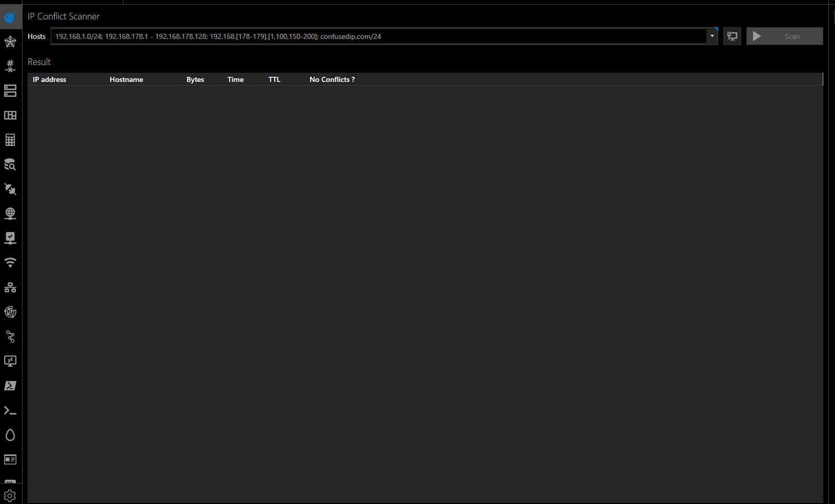The width and height of the screenshot is (835, 504).
Task: Sort results by IP address column
Action: tap(50, 79)
